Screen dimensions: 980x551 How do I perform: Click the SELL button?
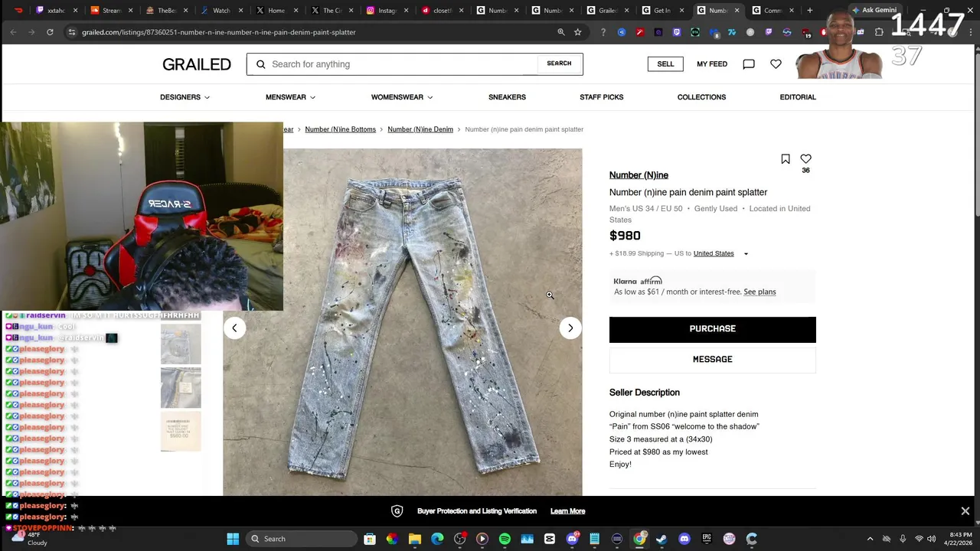pos(665,64)
